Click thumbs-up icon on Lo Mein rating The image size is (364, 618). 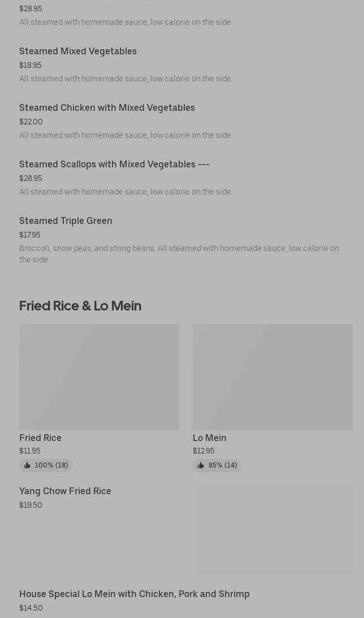[201, 465]
